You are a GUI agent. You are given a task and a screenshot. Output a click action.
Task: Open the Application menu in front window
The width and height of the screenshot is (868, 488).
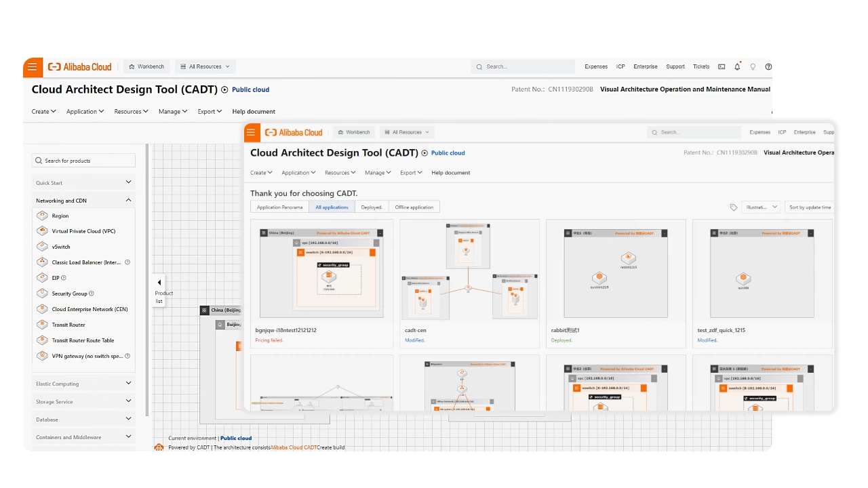299,173
